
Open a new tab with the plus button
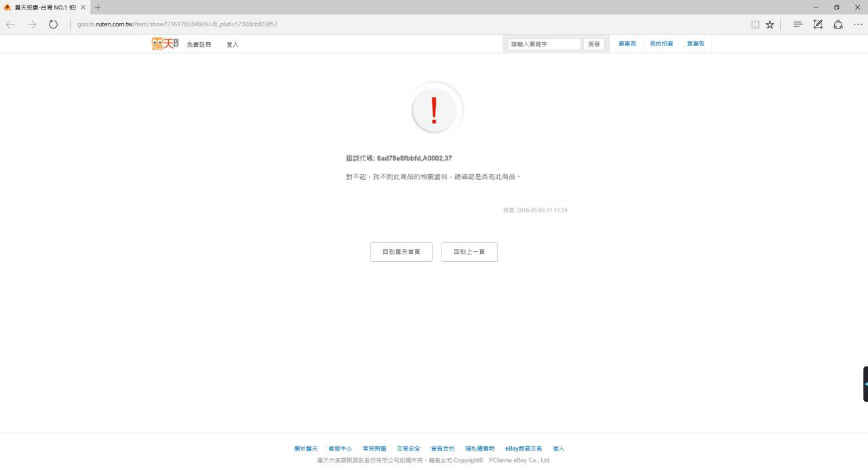(98, 7)
